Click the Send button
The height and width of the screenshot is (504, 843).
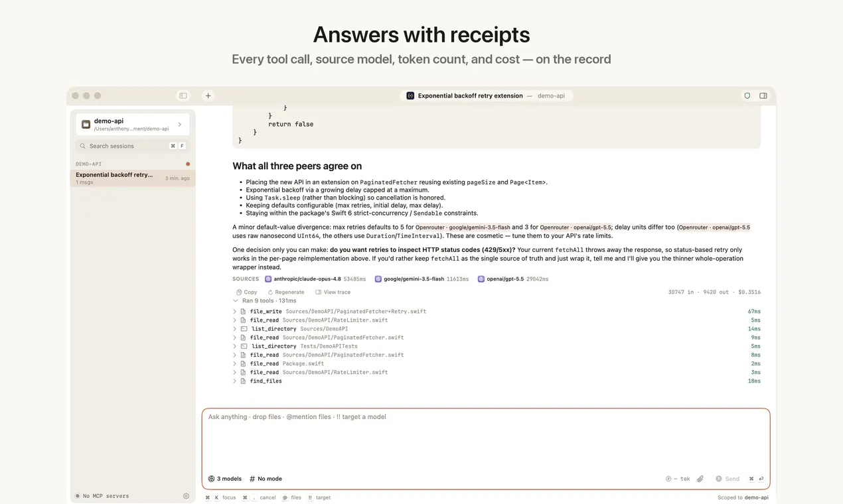pos(728,479)
